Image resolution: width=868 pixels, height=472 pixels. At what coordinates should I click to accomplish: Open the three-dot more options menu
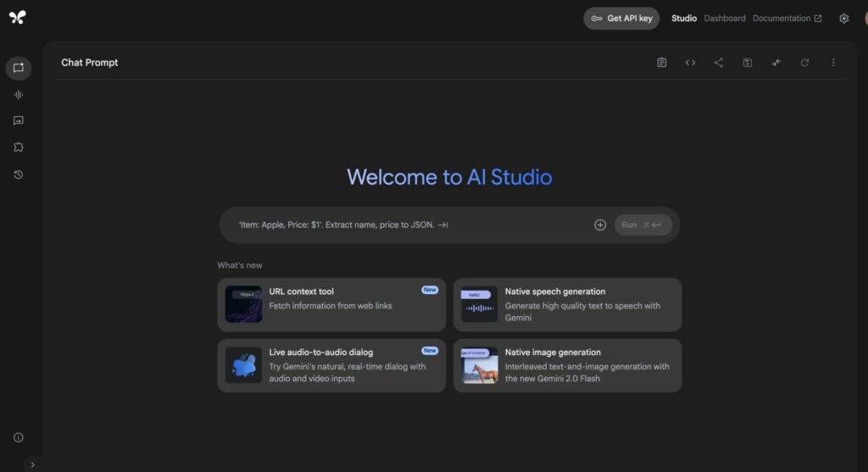click(833, 63)
